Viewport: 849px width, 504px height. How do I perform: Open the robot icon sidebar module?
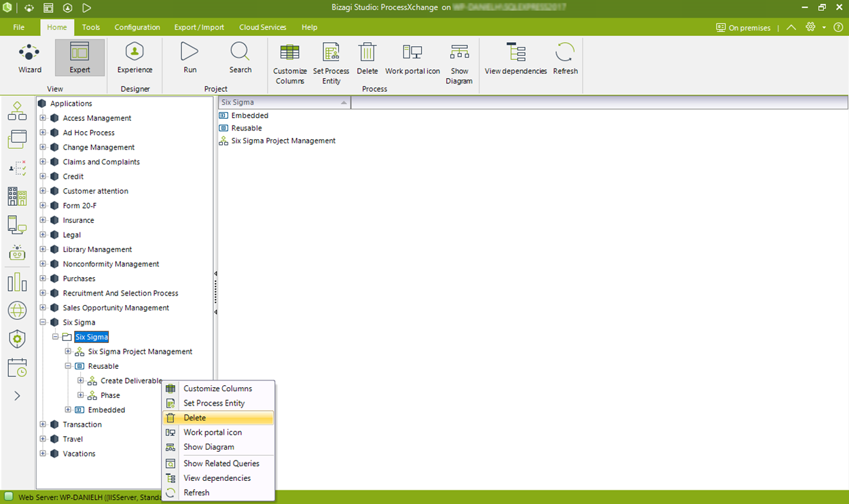pos(17,253)
